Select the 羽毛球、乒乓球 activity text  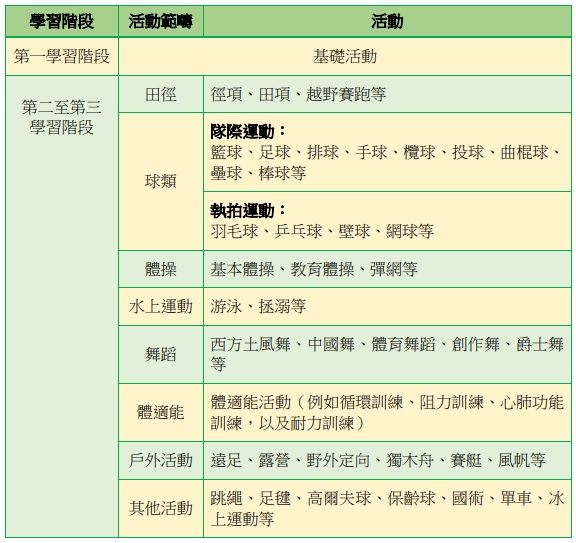click(267, 231)
